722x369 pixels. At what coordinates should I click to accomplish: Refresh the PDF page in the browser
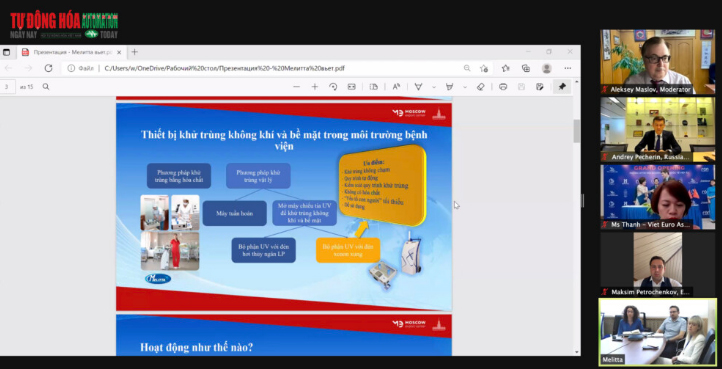click(x=48, y=68)
